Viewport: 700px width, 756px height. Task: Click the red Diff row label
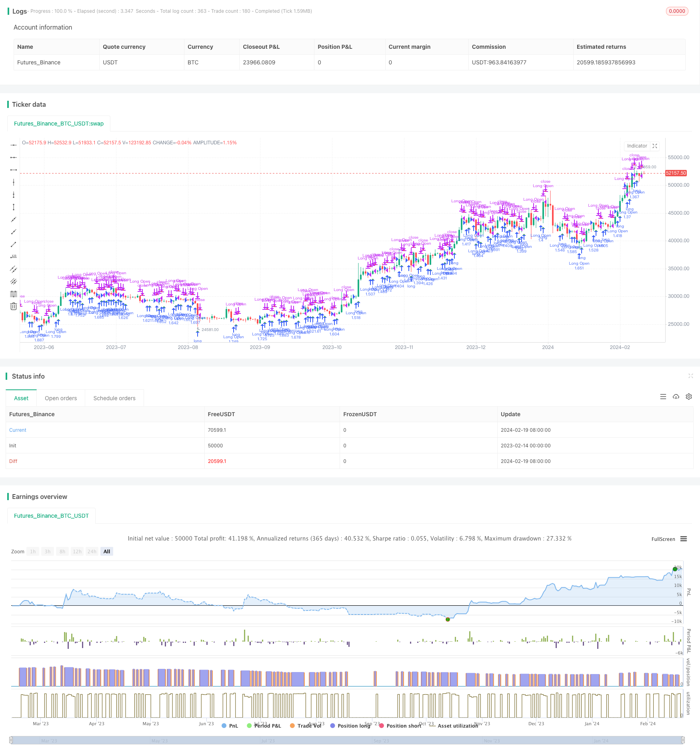pyautogui.click(x=13, y=461)
